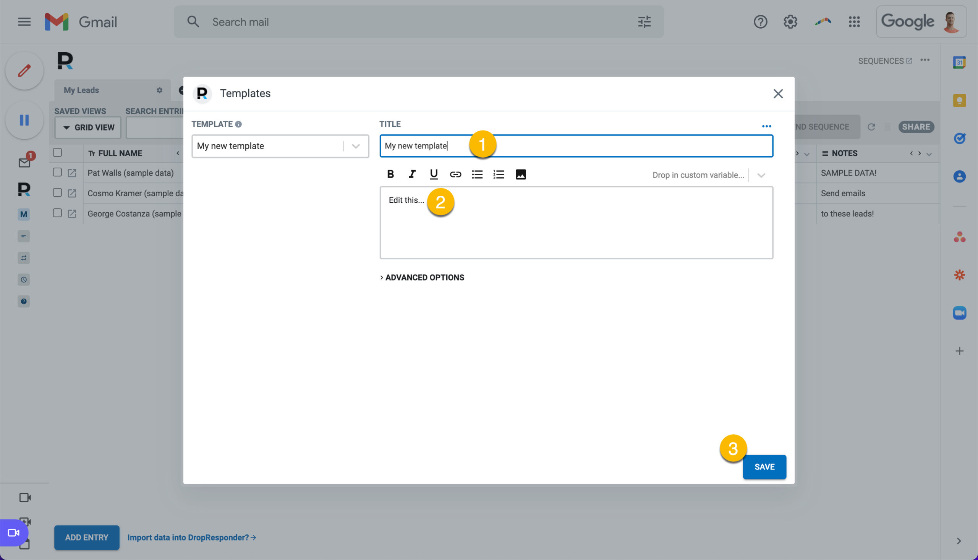Click into the template body text area
978x560 pixels.
click(576, 223)
